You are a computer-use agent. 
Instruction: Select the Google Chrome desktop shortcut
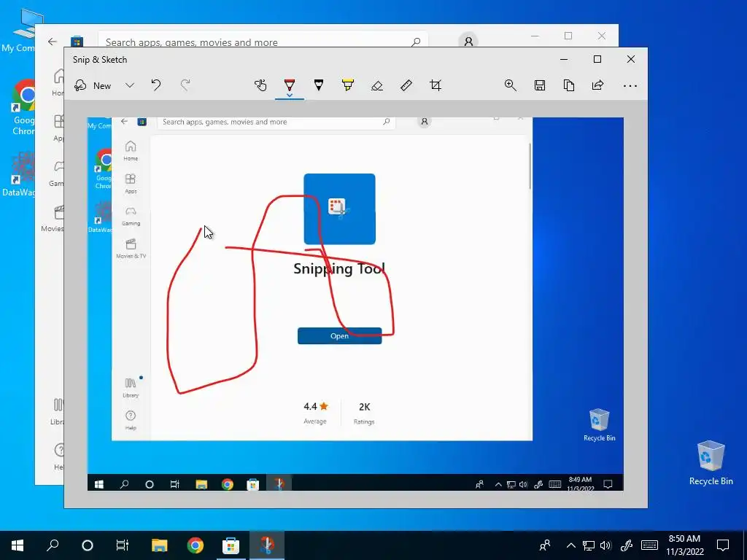click(23, 107)
